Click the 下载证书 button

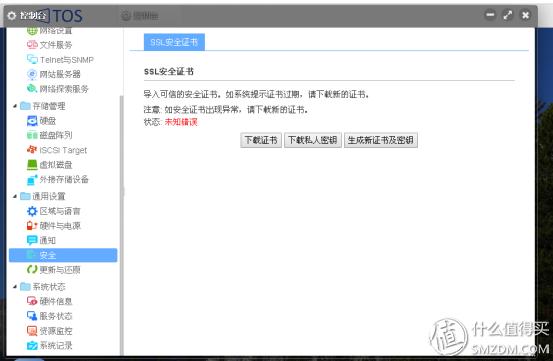coord(261,140)
